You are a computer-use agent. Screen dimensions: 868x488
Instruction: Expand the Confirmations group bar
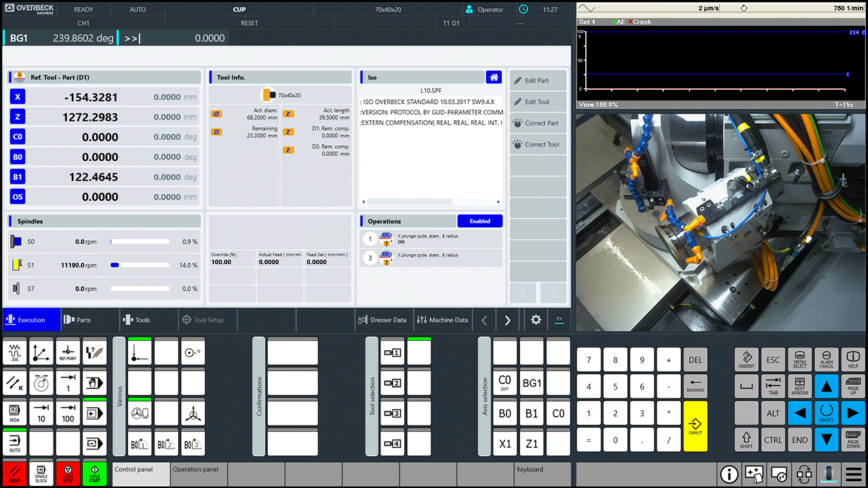pyautogui.click(x=258, y=397)
